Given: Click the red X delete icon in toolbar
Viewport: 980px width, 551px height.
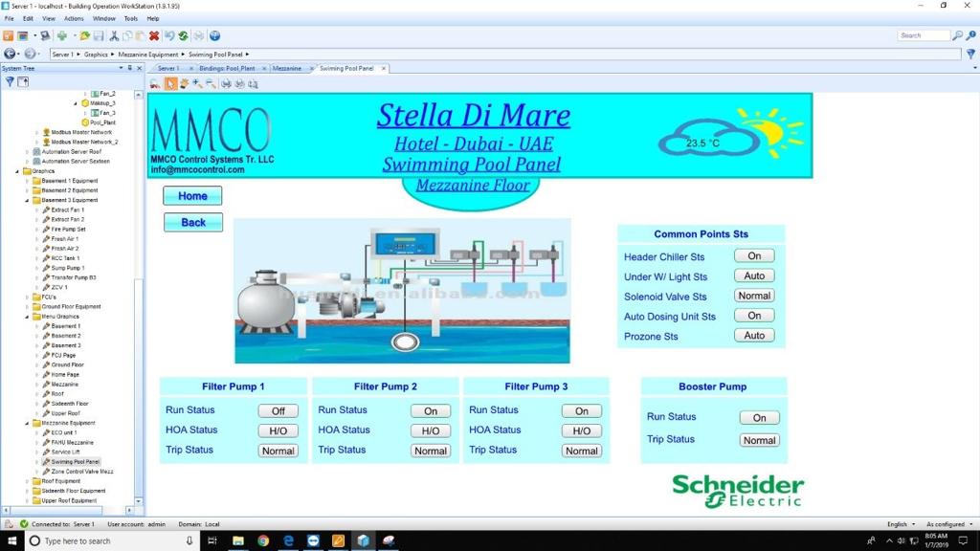Looking at the screenshot, I should pyautogui.click(x=154, y=36).
